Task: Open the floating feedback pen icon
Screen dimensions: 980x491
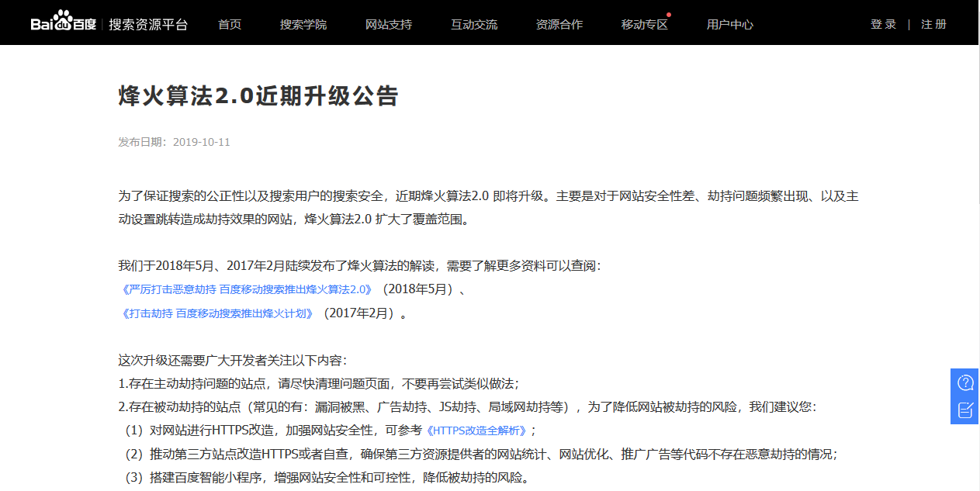Action: click(964, 411)
